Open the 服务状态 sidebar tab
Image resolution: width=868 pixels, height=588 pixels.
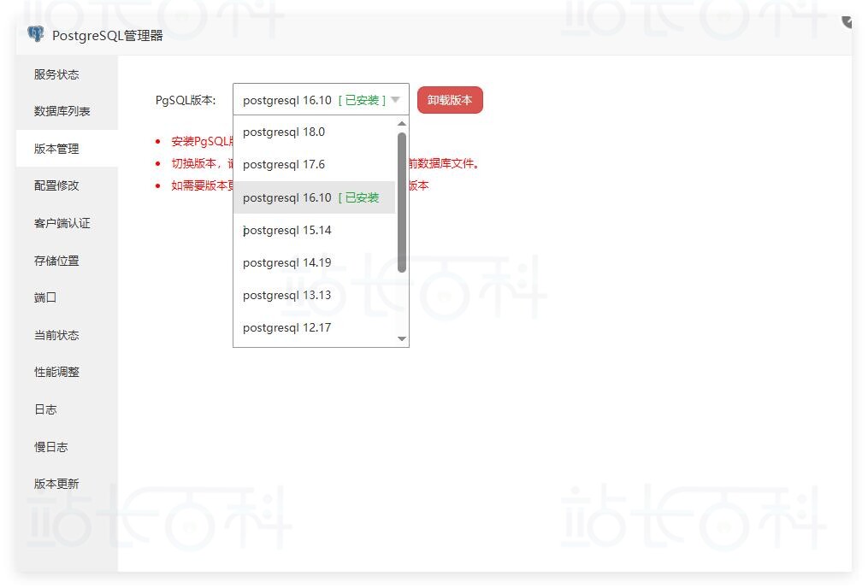[67, 74]
